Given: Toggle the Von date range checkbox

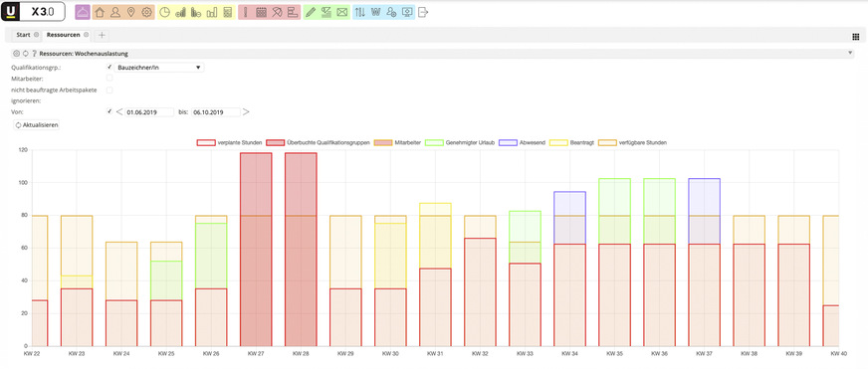Looking at the screenshot, I should [x=109, y=111].
